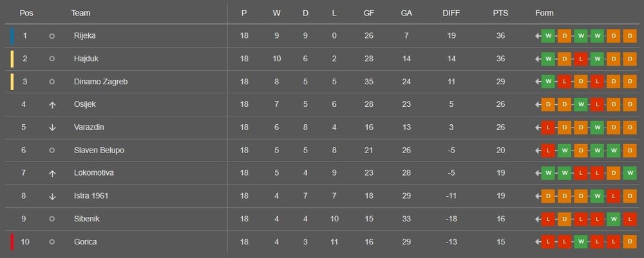This screenshot has width=644, height=258.
Task: Click Osijek's upward position-change arrow
Action: point(52,105)
